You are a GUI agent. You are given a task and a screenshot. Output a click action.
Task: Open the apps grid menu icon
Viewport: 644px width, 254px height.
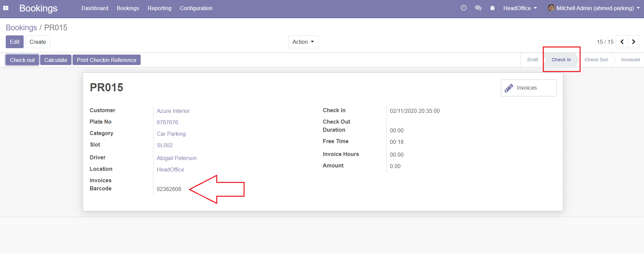[x=6, y=8]
